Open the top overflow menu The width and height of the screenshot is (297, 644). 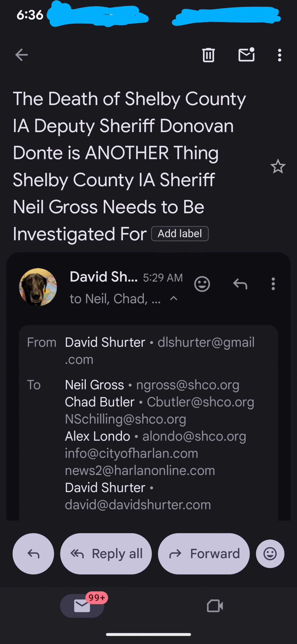point(279,55)
